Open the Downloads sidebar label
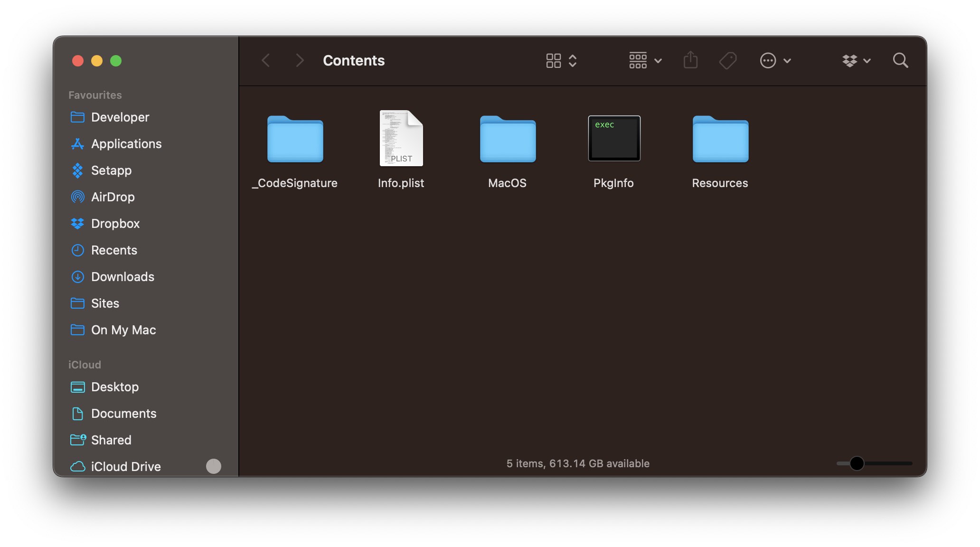 coord(122,276)
